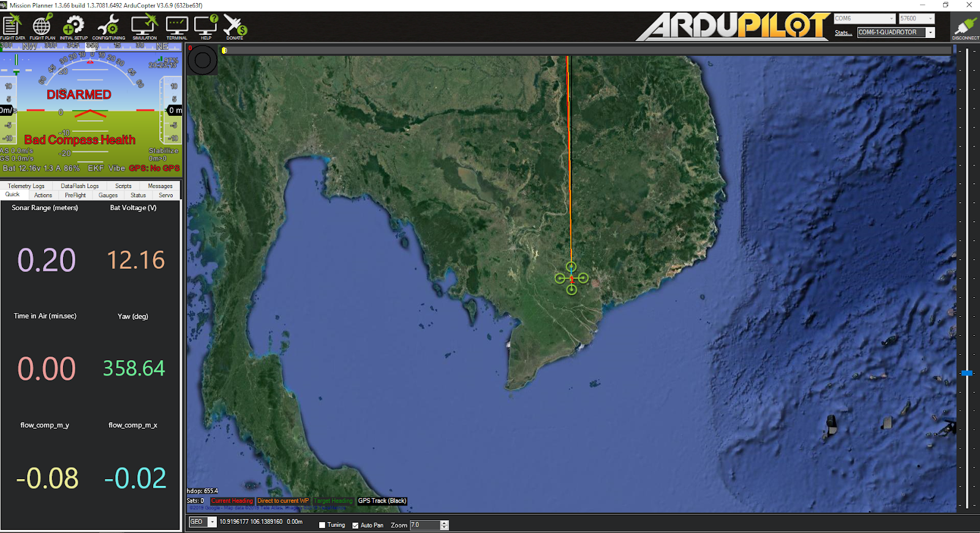Click the Direct to current WP legend

pyautogui.click(x=283, y=501)
